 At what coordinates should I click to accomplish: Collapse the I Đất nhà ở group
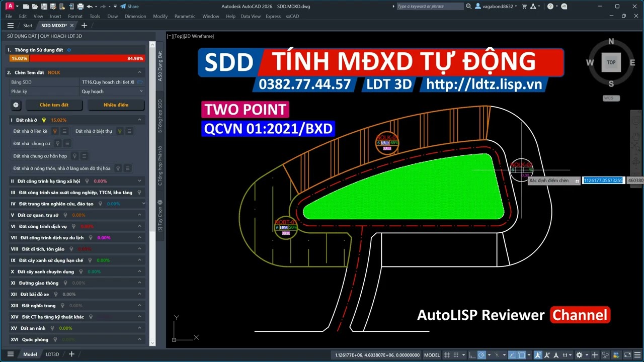(139, 120)
